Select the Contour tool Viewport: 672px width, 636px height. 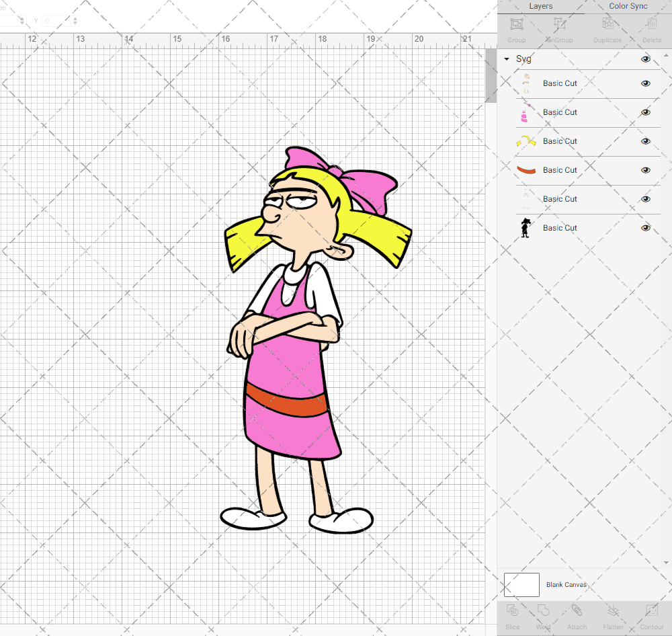pyautogui.click(x=652, y=610)
